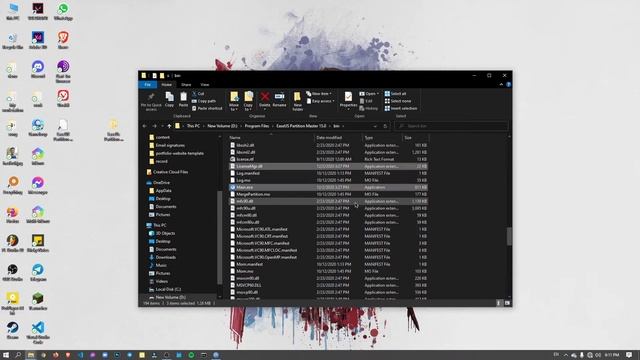This screenshot has height=360, width=640.
Task: Click the Up one level arrow
Action: coord(169,126)
